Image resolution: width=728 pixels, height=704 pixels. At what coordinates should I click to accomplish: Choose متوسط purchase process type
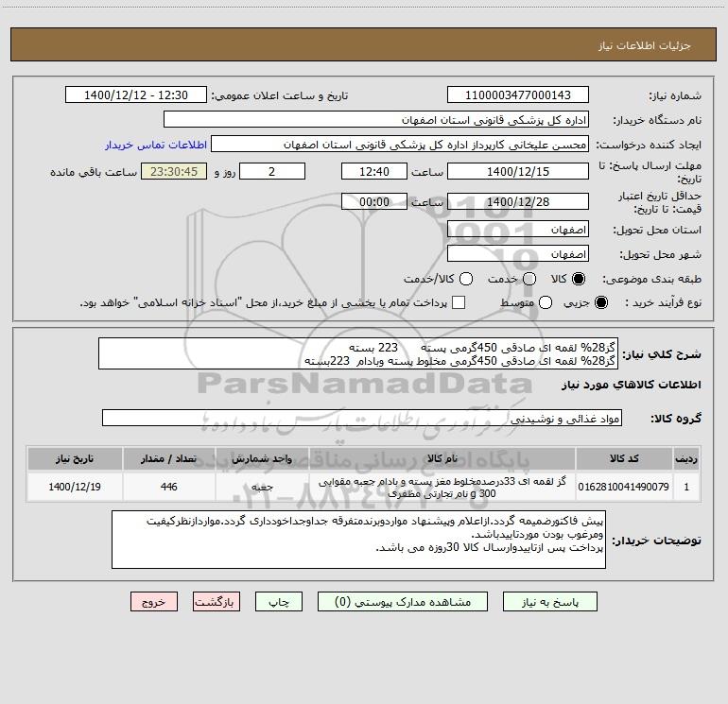pos(546,302)
